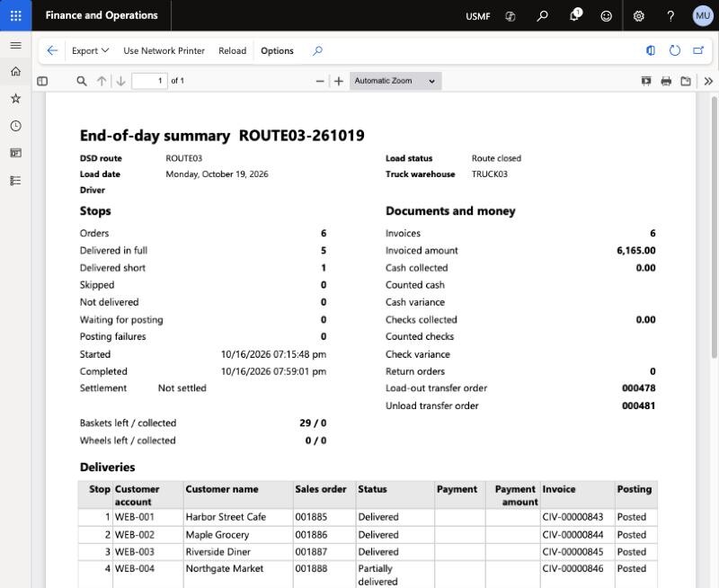
Task: Open page in new window icon
Action: pyautogui.click(x=698, y=50)
